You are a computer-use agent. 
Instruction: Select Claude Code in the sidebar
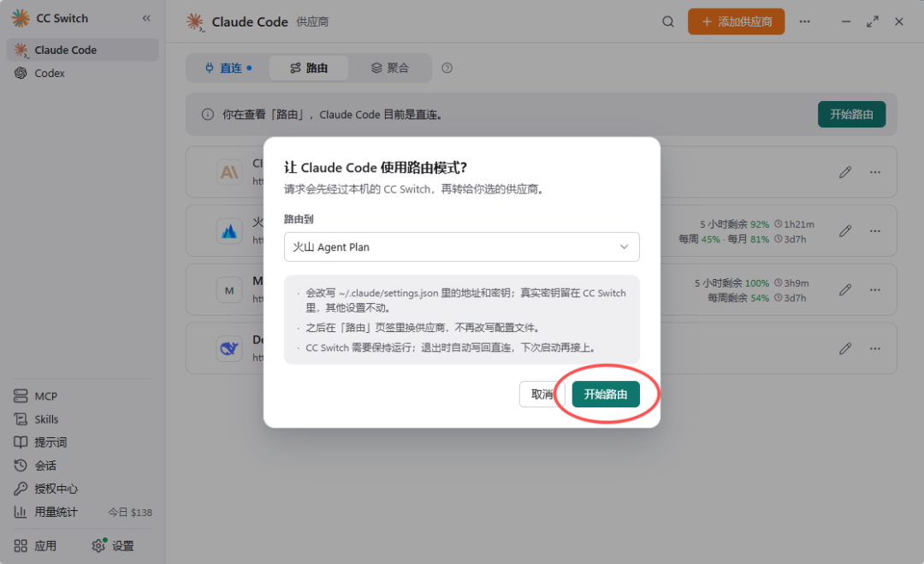pyautogui.click(x=82, y=50)
